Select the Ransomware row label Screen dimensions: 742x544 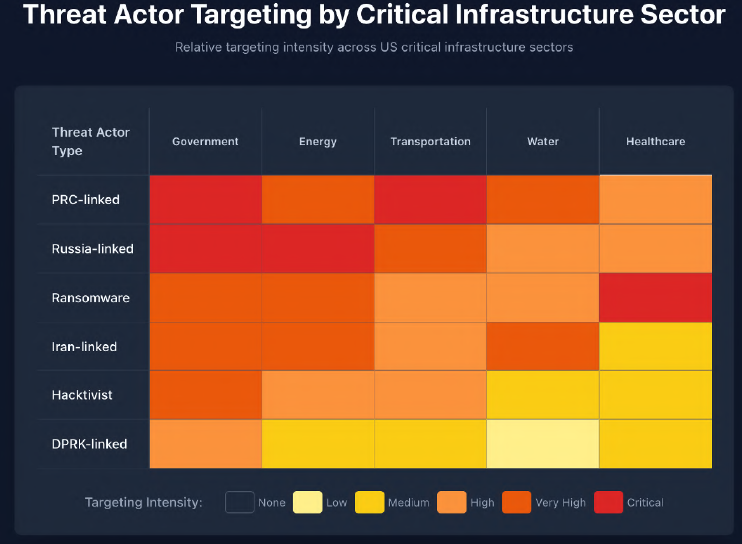click(x=91, y=298)
